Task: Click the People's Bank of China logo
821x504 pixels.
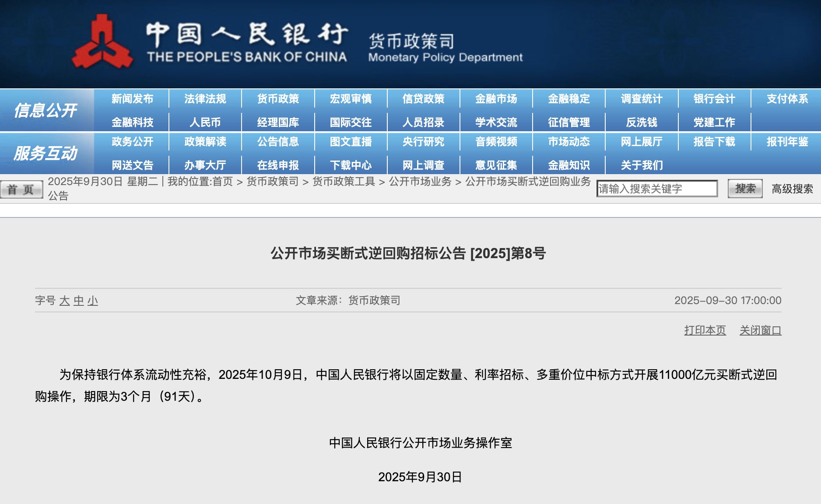Action: 104,39
